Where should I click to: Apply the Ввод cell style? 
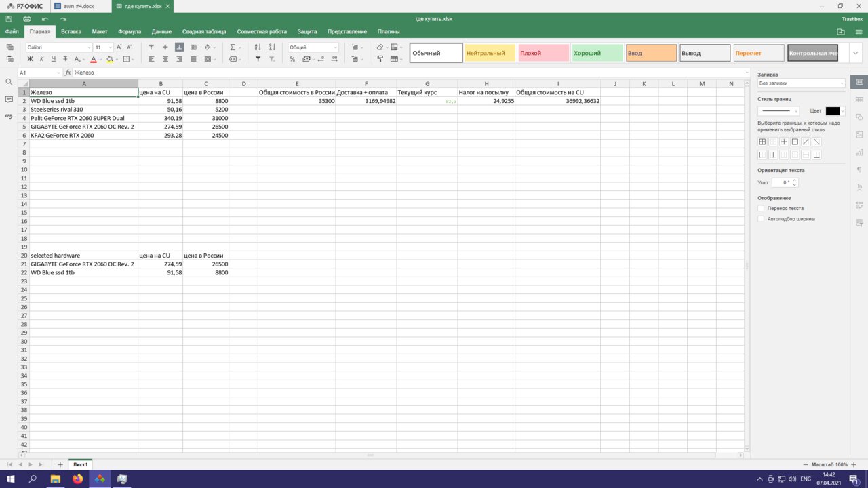click(x=651, y=53)
